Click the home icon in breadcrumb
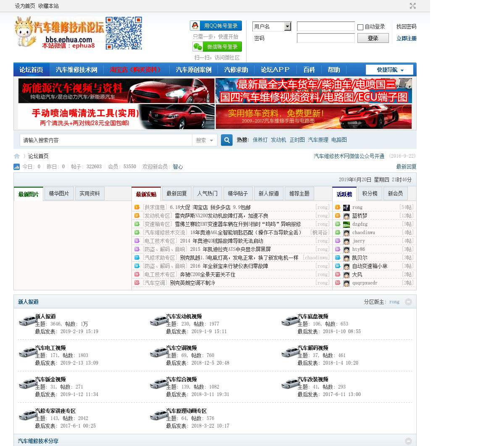Image resolution: width=504 pixels, height=446 pixels. tap(17, 156)
